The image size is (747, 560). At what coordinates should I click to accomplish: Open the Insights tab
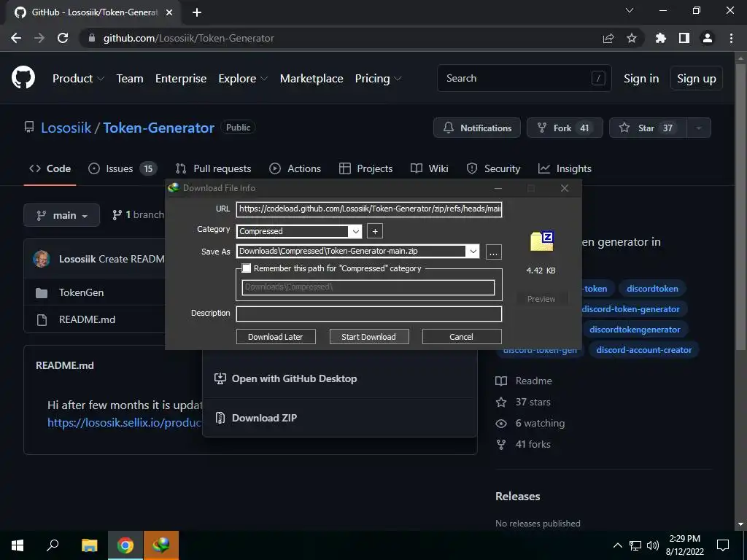565,168
